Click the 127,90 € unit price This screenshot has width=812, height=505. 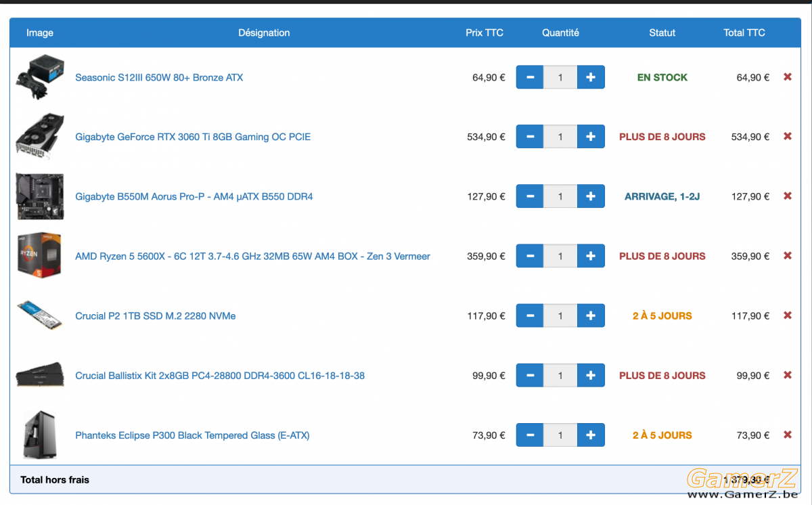point(486,196)
